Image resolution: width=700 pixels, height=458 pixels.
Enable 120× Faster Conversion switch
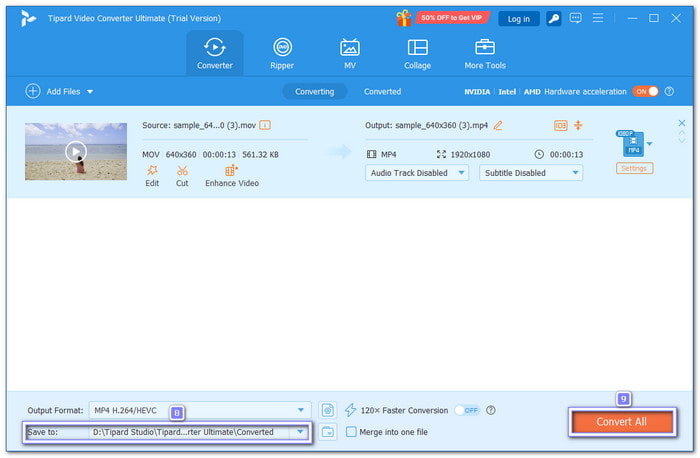point(466,410)
